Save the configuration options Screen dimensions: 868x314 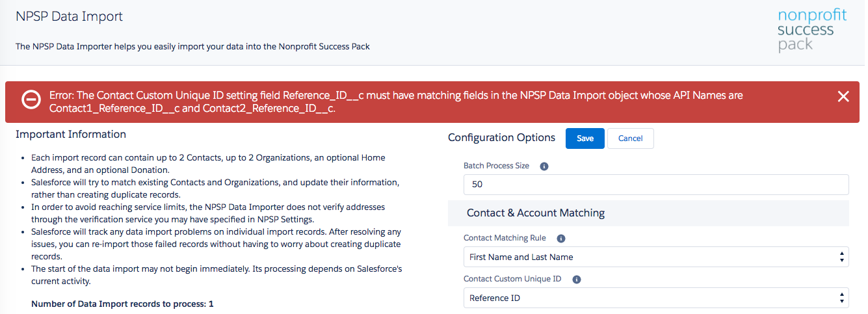click(x=585, y=138)
